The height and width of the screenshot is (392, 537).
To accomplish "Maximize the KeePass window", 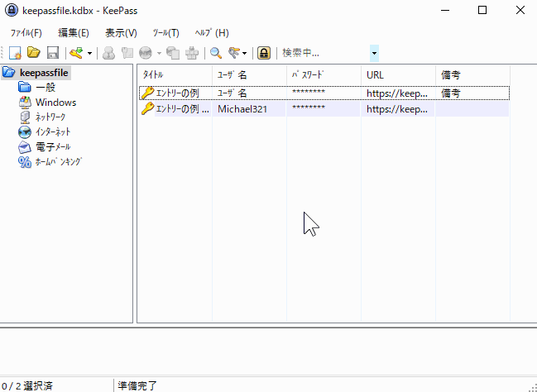I will pyautogui.click(x=482, y=10).
